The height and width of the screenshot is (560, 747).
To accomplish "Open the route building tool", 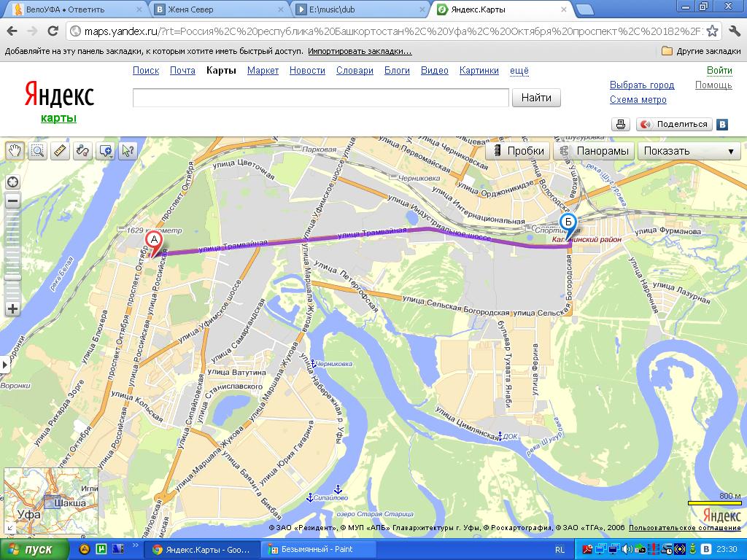I will pos(82,151).
